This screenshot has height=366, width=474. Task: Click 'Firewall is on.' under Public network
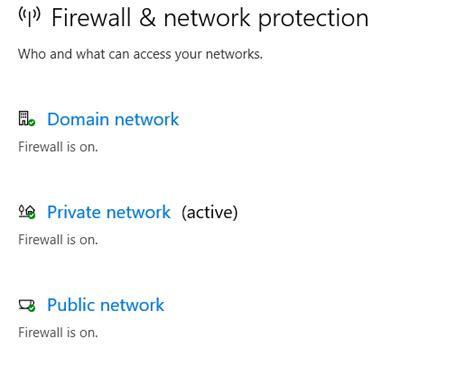58,333
